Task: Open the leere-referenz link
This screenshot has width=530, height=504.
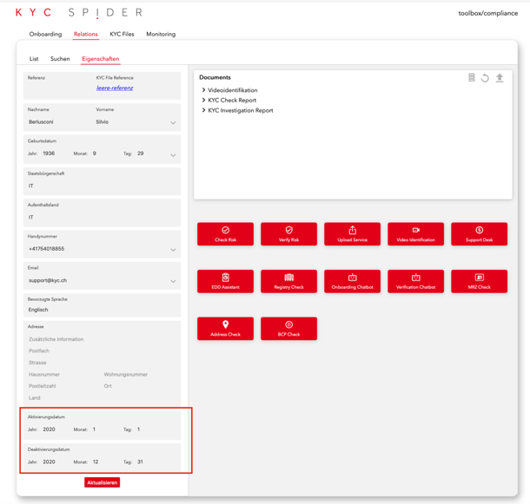Action: (x=115, y=88)
